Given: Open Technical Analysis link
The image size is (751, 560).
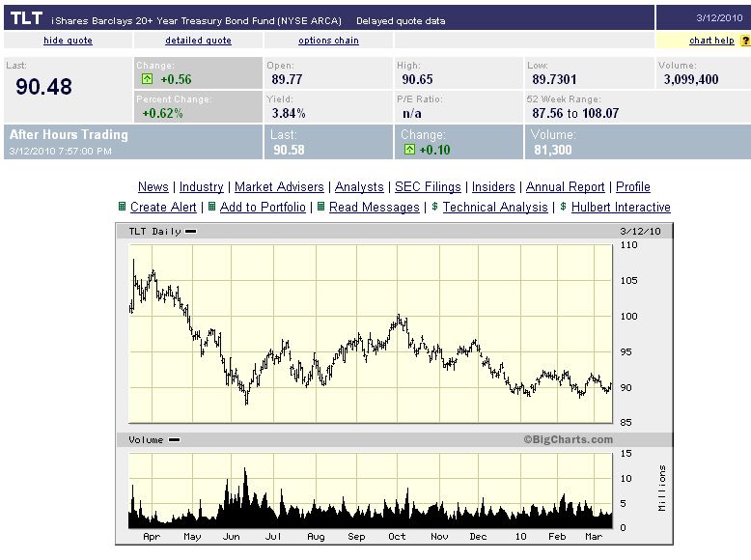Looking at the screenshot, I should click(x=495, y=207).
